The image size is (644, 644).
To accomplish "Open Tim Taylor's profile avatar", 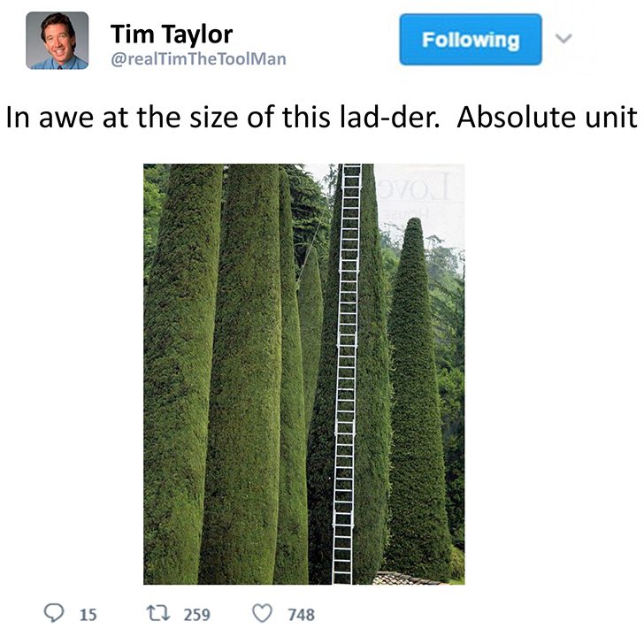I will tap(57, 41).
